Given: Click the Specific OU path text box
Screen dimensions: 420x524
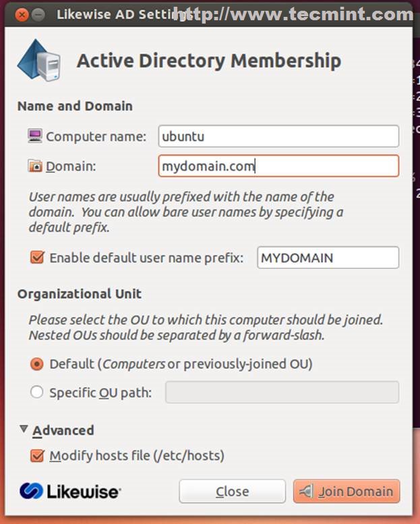Looking at the screenshot, I should tap(282, 392).
